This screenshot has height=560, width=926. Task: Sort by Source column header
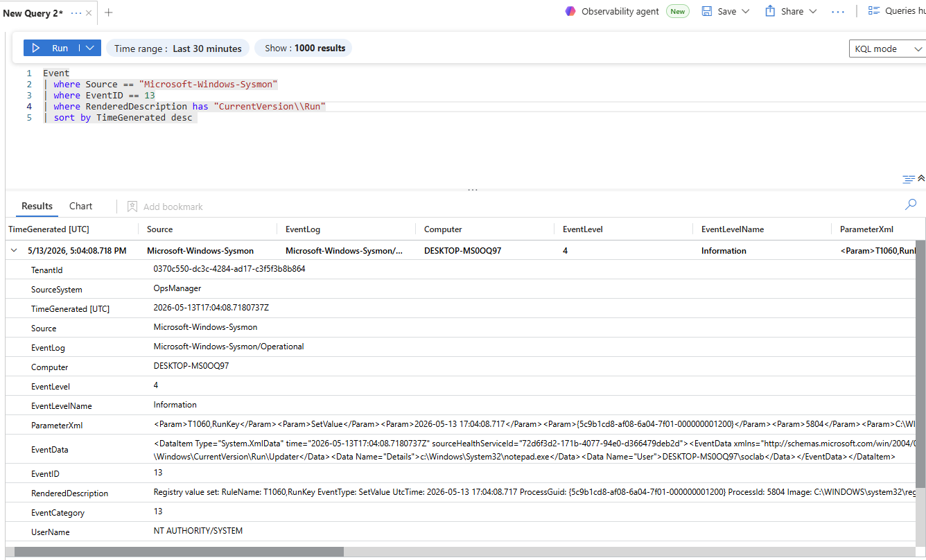(x=159, y=229)
